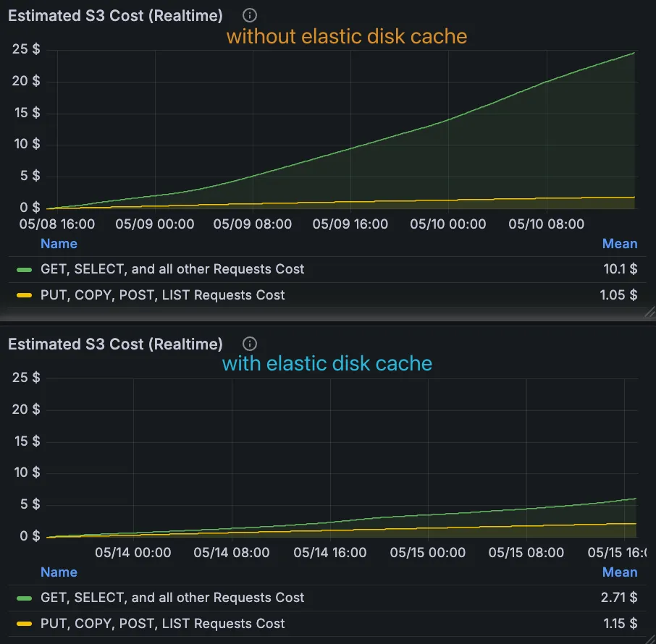Open panel menu from without-cache panel title

(x=115, y=16)
